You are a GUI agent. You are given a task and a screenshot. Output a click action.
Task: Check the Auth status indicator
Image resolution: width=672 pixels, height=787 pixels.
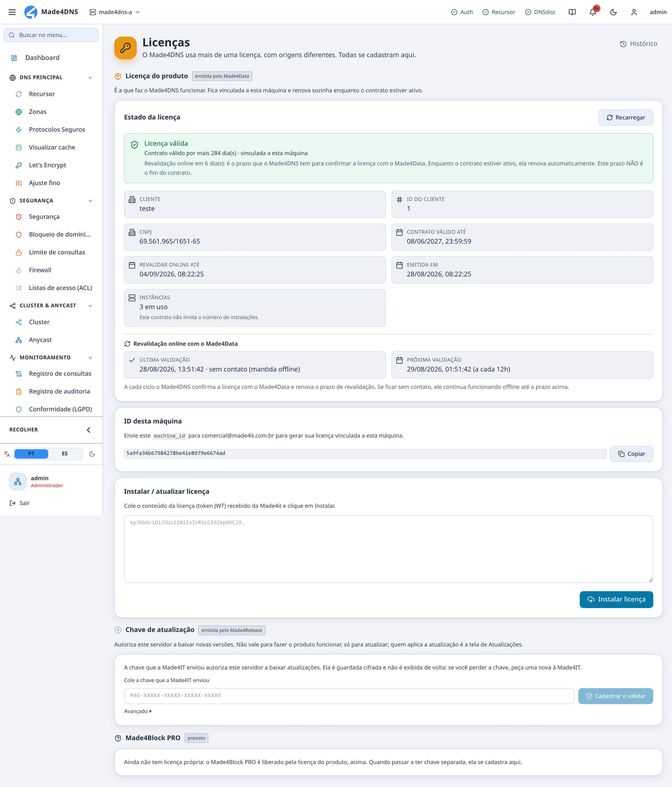coord(462,12)
